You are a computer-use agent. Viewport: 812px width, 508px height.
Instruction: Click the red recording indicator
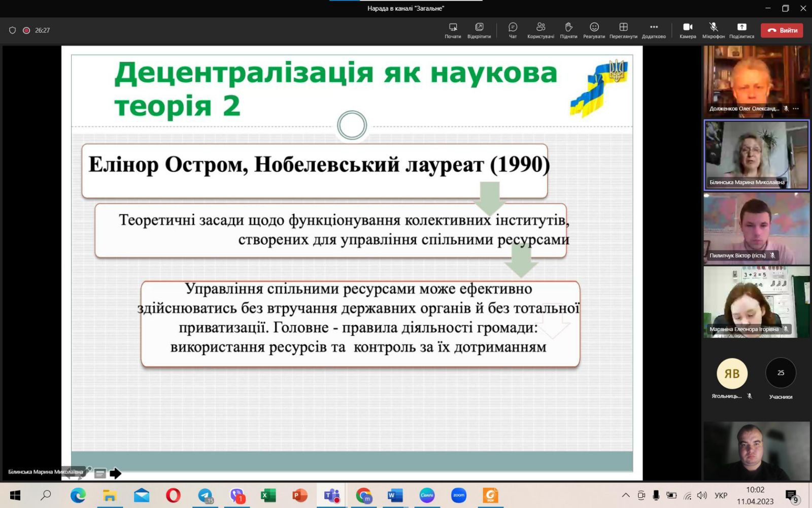click(x=26, y=30)
